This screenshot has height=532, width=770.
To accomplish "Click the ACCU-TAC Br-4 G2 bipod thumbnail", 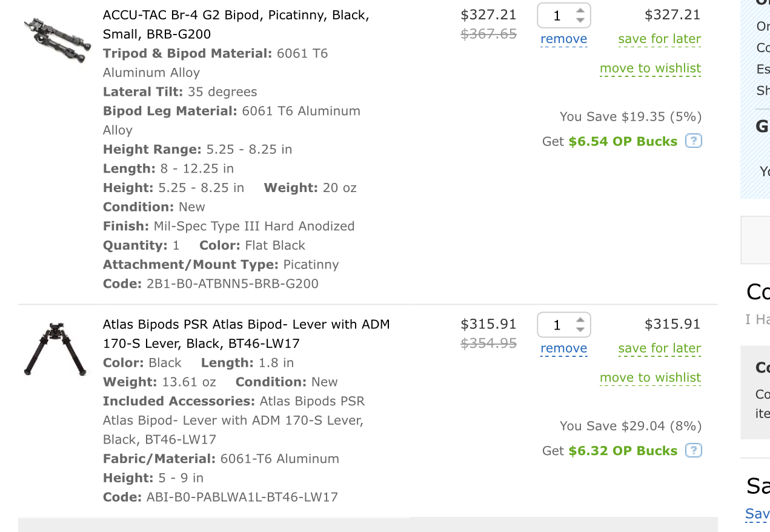I will tap(57, 39).
